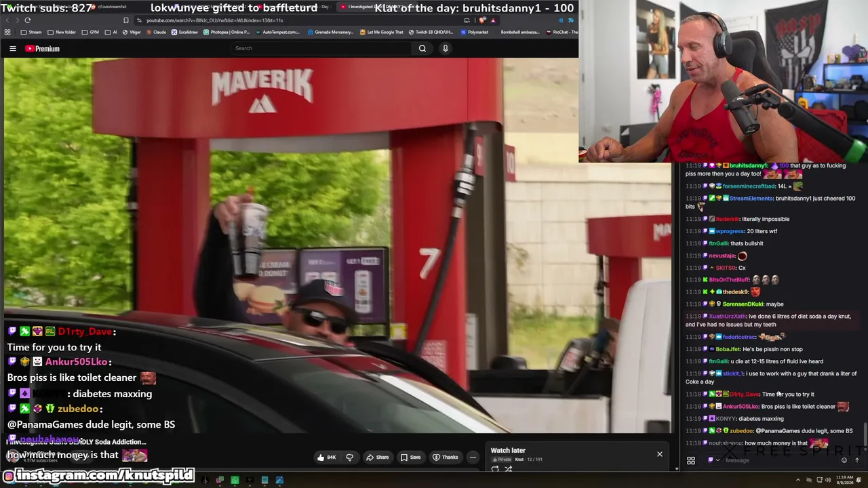Viewport: 868px width, 488px height.
Task: Open the Twitch EB QHD bookmark
Action: [430, 32]
